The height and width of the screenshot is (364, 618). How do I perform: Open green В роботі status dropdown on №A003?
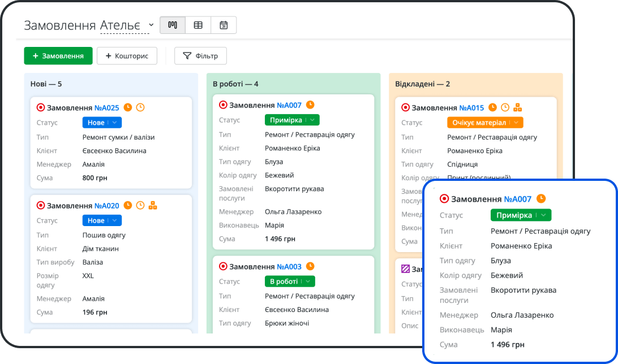pyautogui.click(x=289, y=281)
